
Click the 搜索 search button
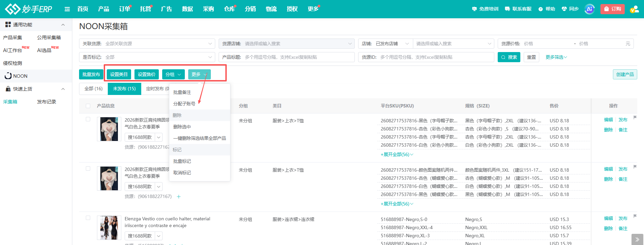click(x=509, y=57)
